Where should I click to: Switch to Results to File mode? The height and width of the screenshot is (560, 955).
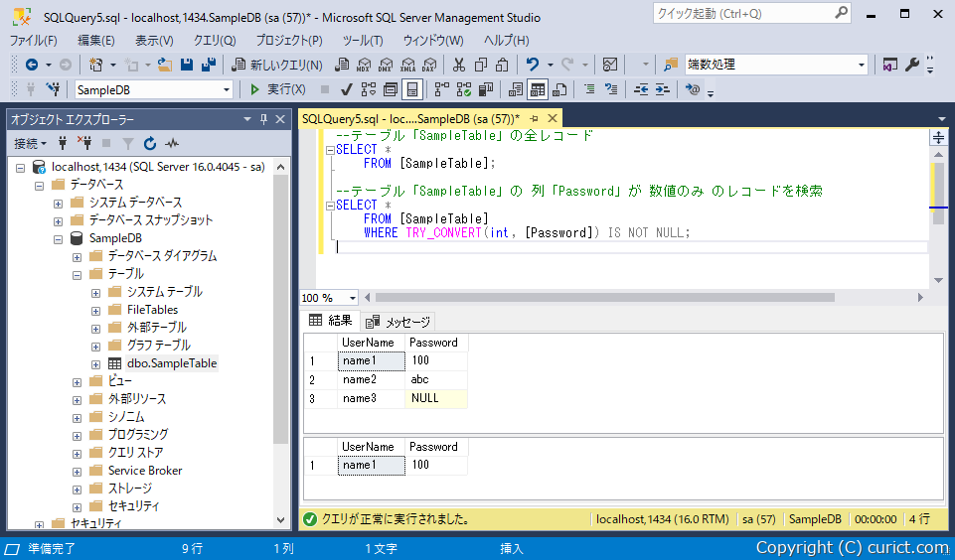[559, 90]
